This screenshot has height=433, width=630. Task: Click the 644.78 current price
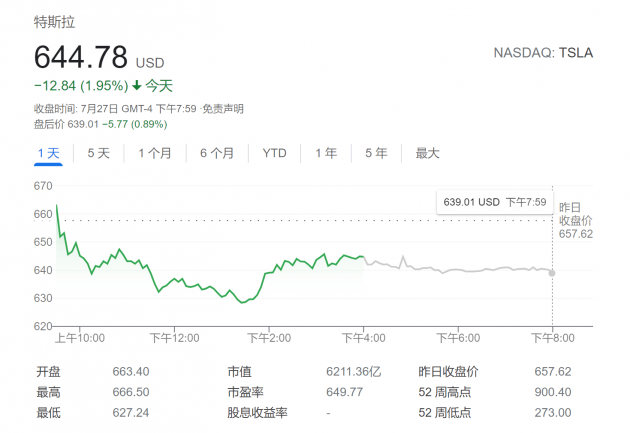coord(81,57)
